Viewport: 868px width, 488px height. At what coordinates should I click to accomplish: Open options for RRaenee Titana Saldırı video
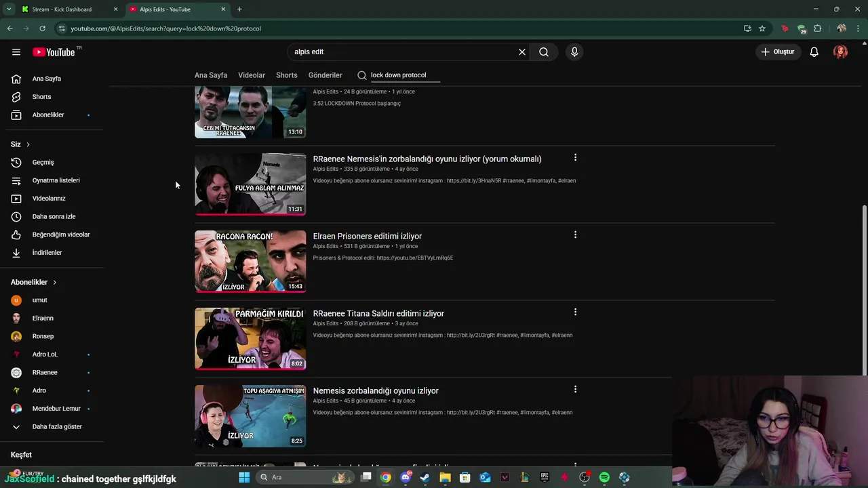click(x=575, y=312)
